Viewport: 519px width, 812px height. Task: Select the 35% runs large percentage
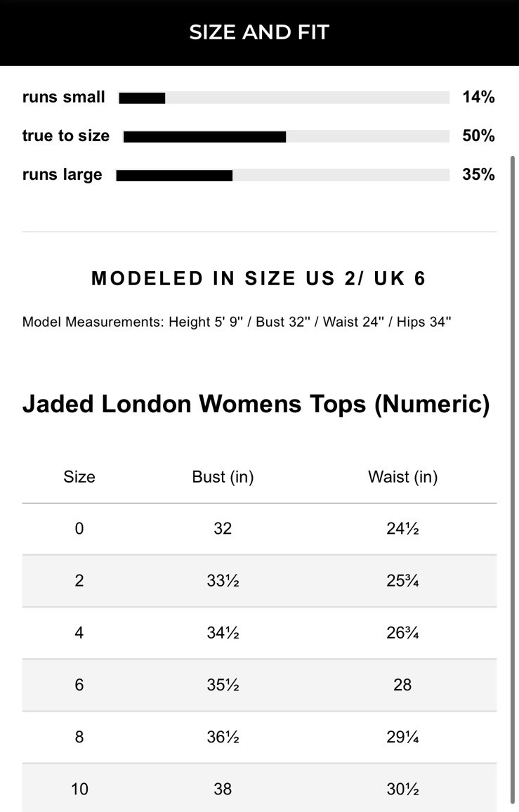[x=478, y=175]
